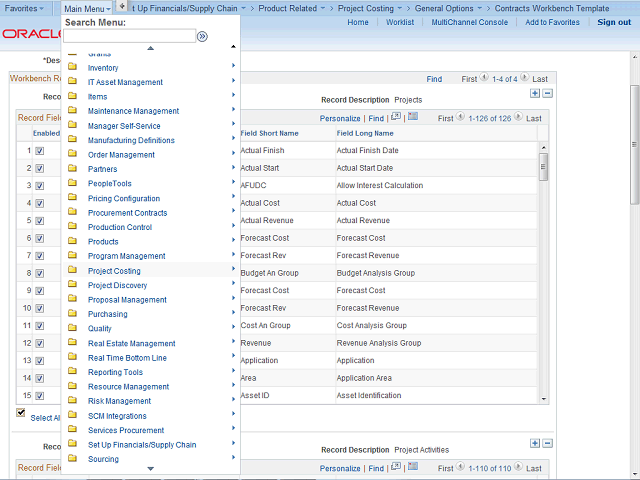Viewport: 640px width, 480px height.
Task: Download Projects field grid to spreadsheet icon
Action: tap(413, 117)
